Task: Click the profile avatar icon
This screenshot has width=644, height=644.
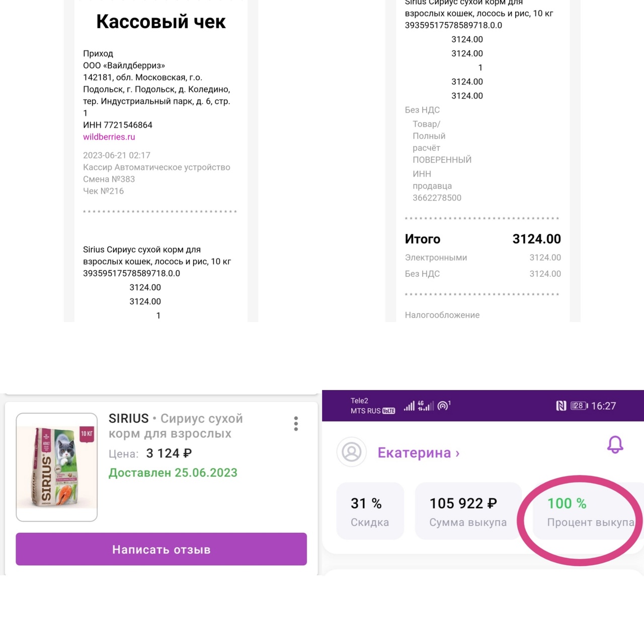Action: point(351,452)
